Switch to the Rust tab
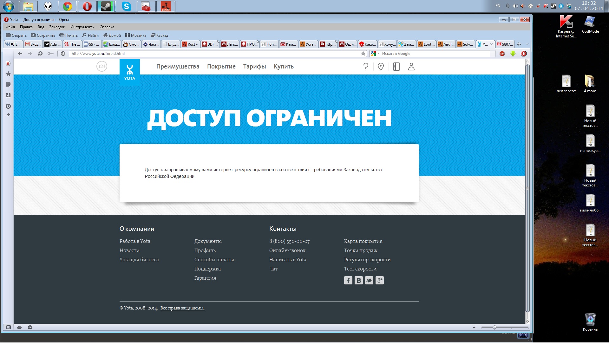Screen dimensions: 609x364 point(190,44)
